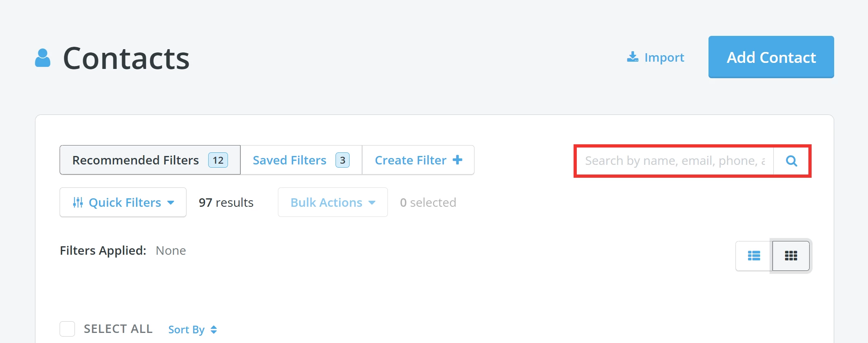
Task: Open Create Filter
Action: pyautogui.click(x=411, y=160)
